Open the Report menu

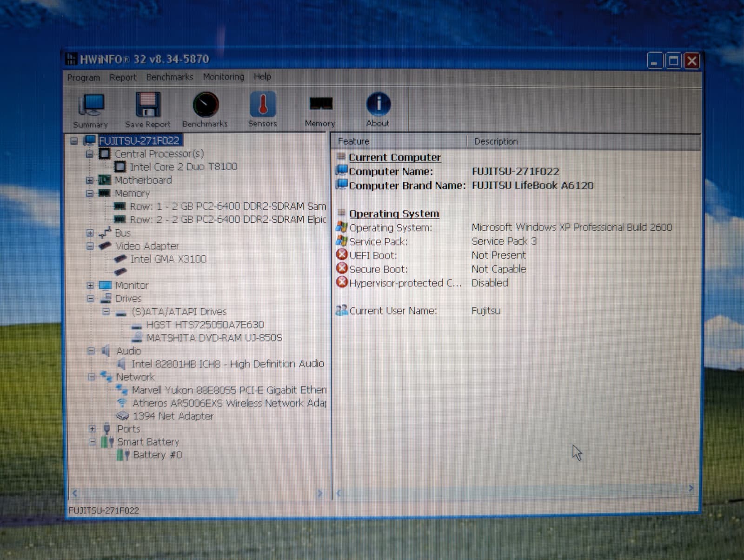[x=123, y=77]
